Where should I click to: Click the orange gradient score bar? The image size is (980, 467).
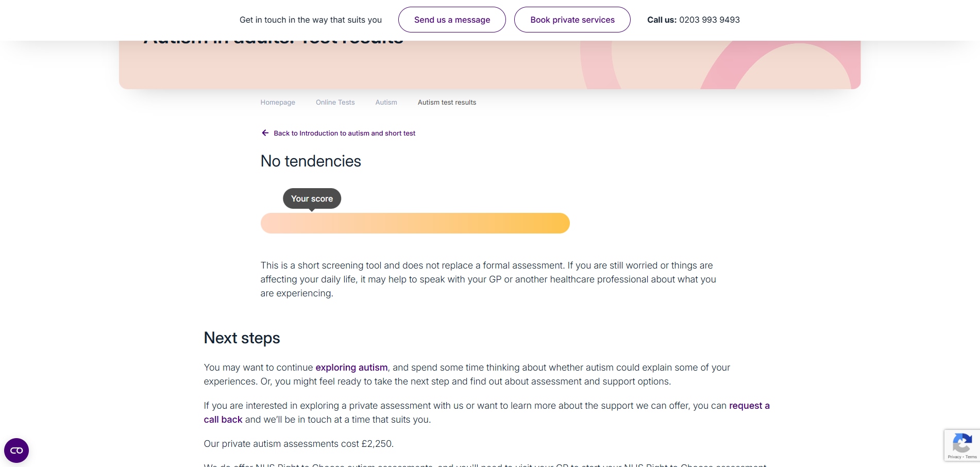pos(415,223)
